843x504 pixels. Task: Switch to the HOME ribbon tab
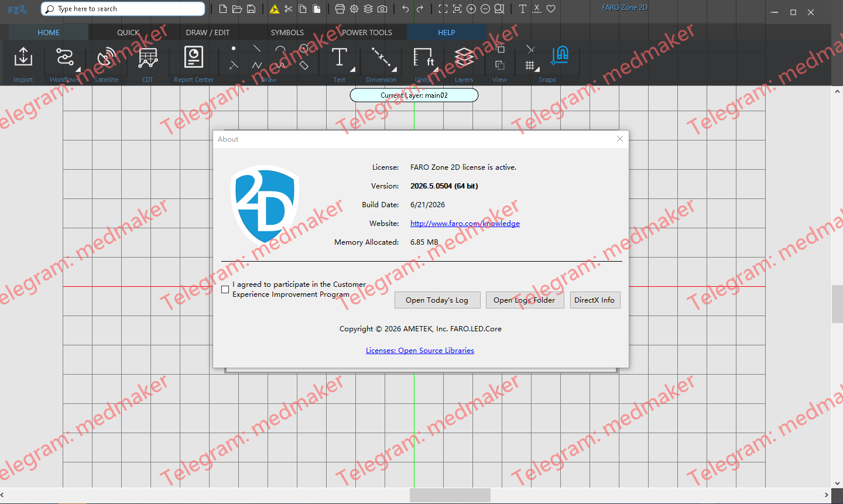point(49,32)
